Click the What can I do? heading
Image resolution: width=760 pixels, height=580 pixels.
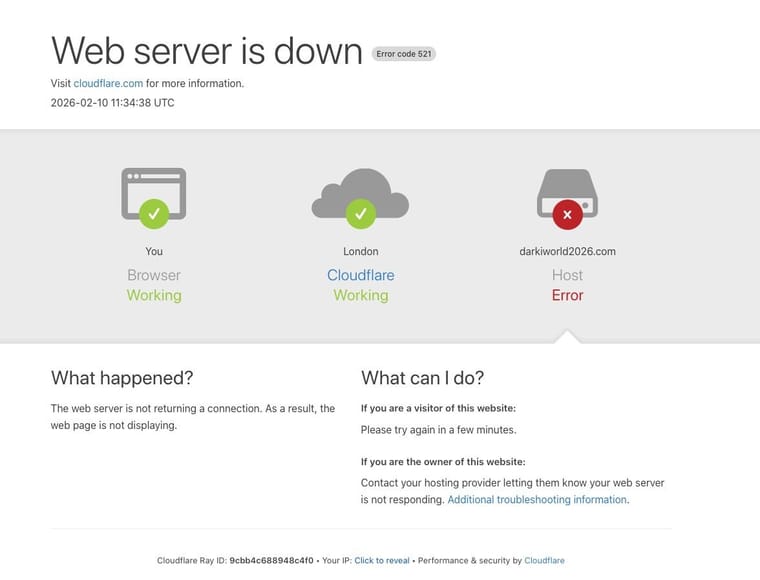(x=422, y=378)
